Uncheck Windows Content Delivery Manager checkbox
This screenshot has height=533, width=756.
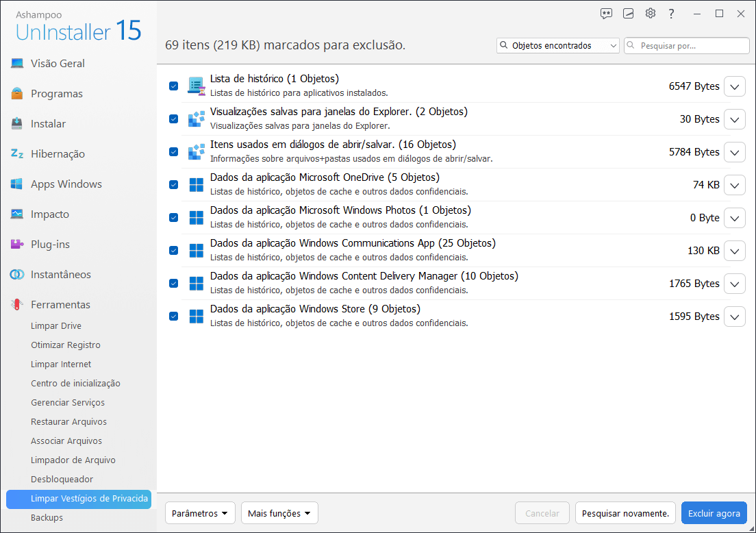(x=173, y=283)
